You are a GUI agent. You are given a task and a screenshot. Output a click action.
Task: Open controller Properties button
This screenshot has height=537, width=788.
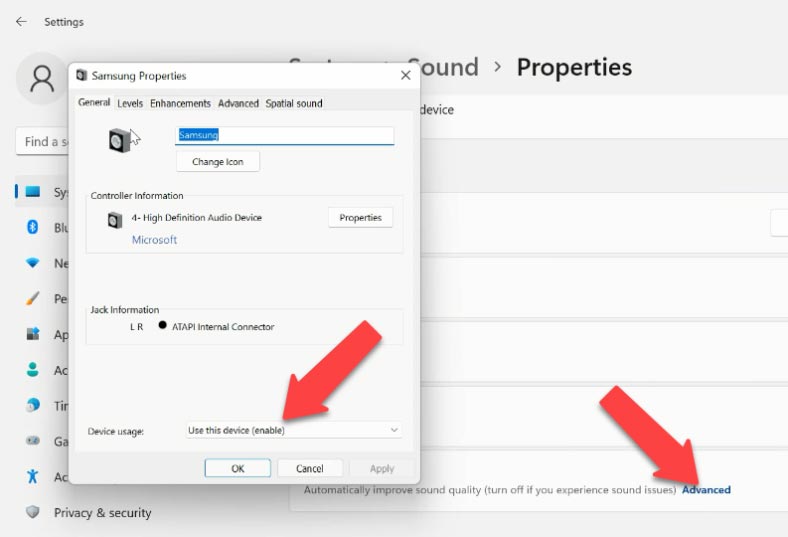click(360, 218)
